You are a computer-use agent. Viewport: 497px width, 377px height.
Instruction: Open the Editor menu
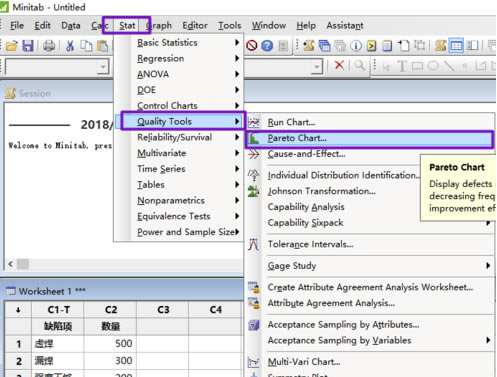point(195,26)
